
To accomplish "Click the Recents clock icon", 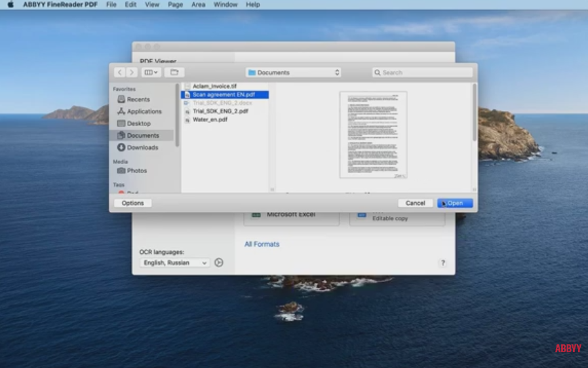I will [x=121, y=99].
